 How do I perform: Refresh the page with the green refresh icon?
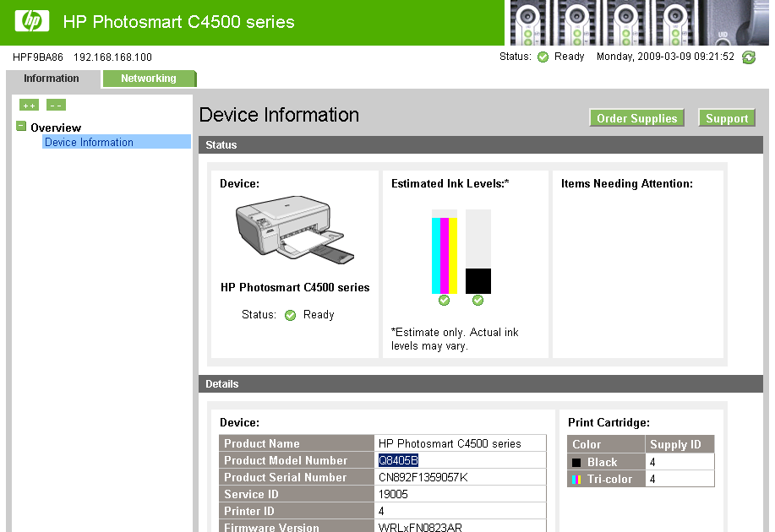(x=749, y=57)
